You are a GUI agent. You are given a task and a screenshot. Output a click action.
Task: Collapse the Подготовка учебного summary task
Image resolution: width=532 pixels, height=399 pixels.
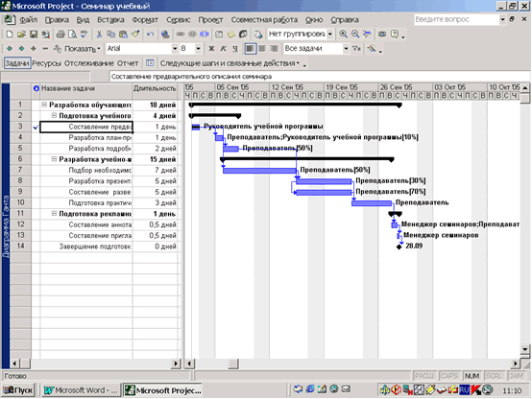pyautogui.click(x=54, y=116)
